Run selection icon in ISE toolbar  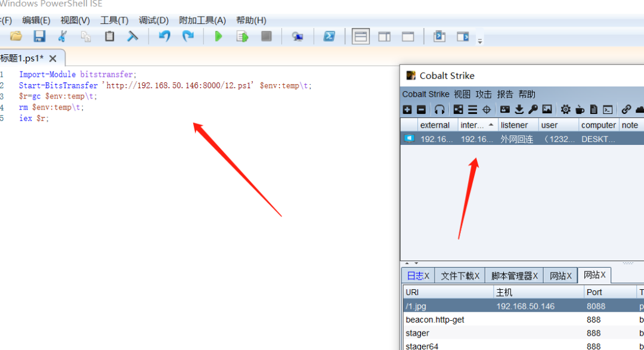[x=242, y=36]
